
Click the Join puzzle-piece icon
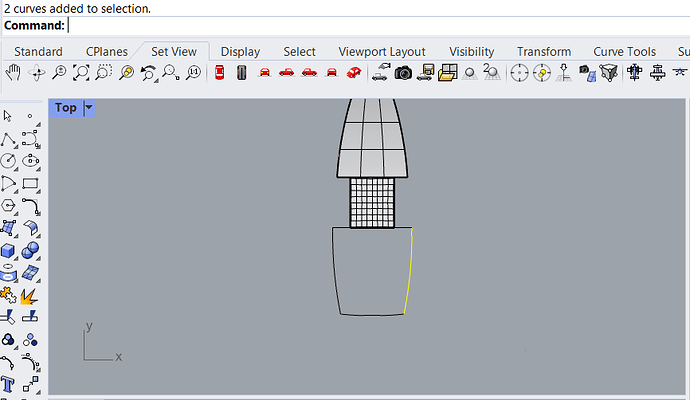[8, 295]
